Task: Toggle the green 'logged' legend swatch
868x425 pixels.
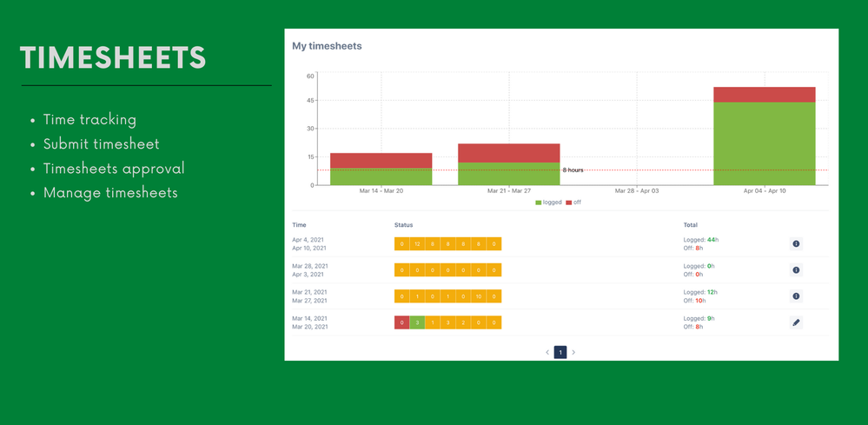Action: 539,203
